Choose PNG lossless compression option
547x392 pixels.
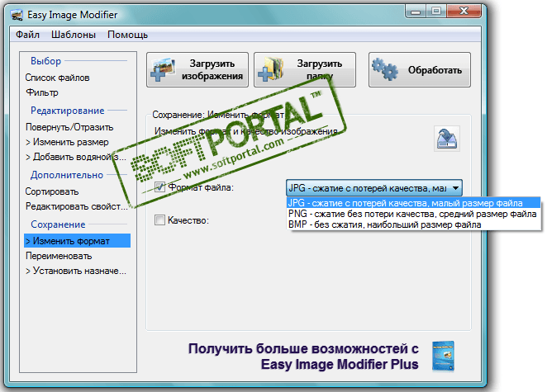(x=413, y=214)
